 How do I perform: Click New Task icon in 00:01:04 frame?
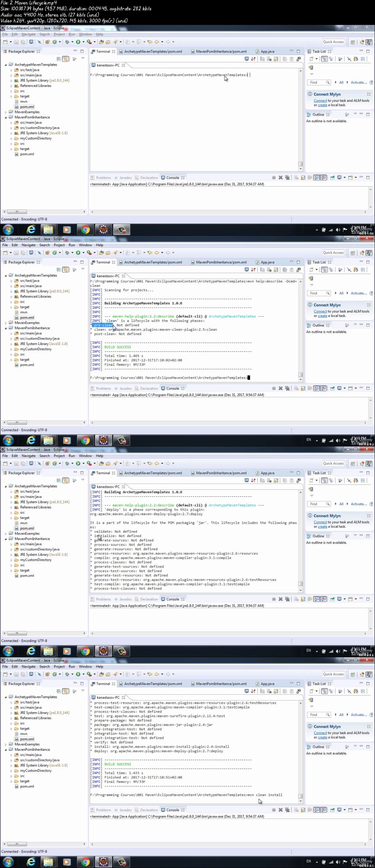311,59
